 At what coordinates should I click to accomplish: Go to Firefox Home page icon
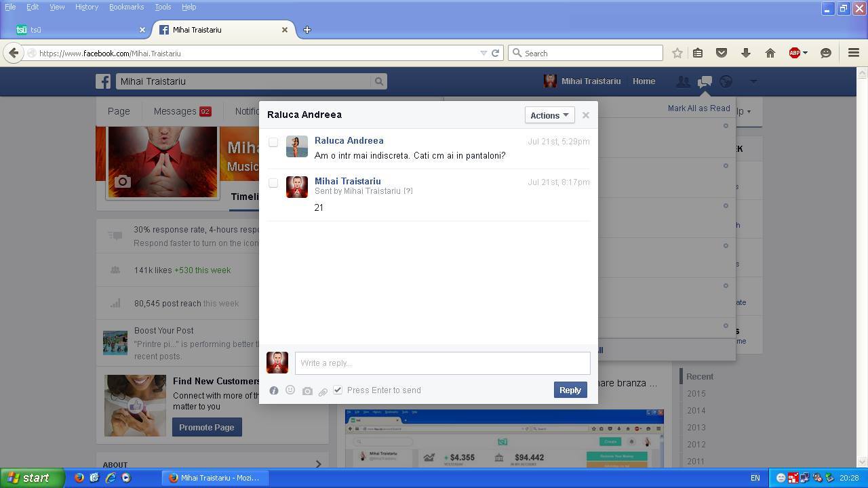[770, 53]
